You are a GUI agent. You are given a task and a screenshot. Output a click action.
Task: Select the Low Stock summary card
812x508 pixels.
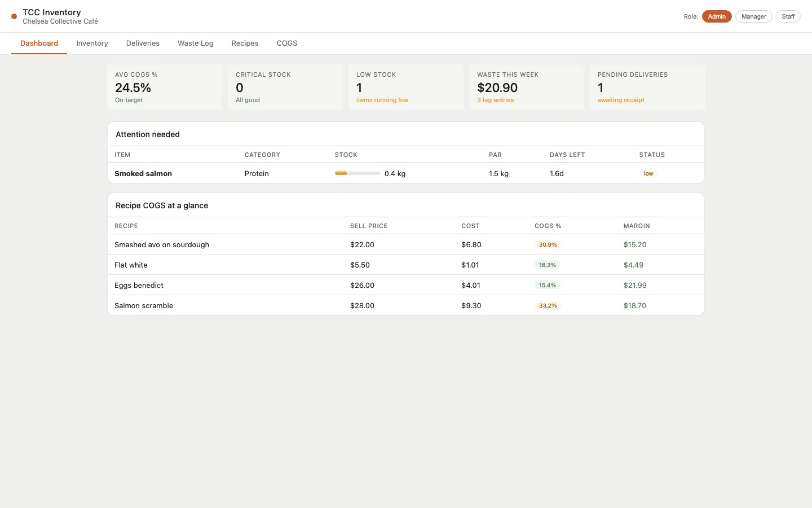click(406, 87)
